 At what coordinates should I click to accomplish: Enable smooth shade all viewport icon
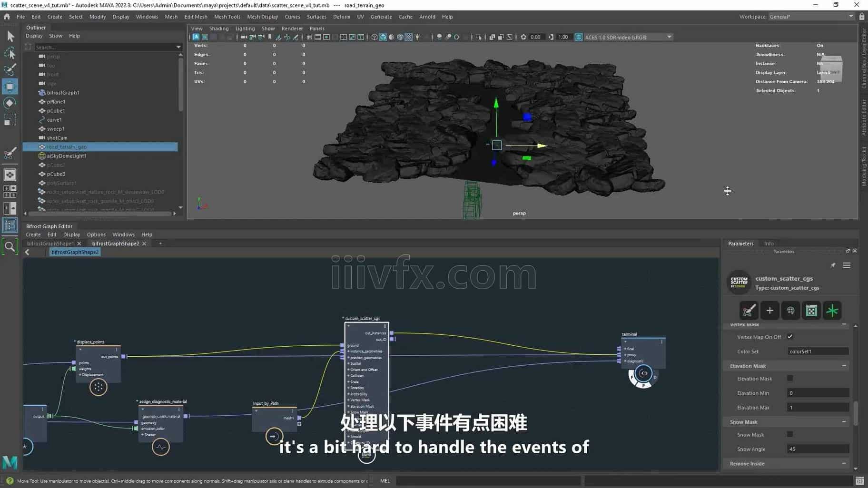pyautogui.click(x=383, y=37)
